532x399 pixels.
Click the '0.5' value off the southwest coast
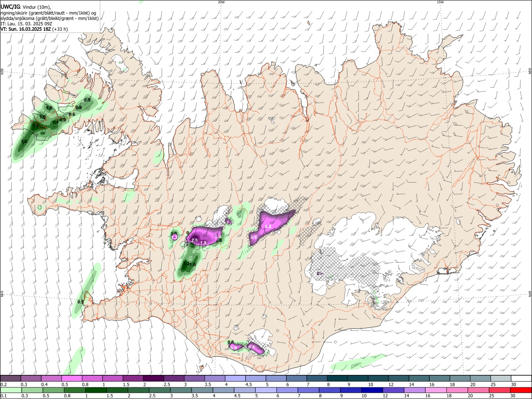[81, 302]
